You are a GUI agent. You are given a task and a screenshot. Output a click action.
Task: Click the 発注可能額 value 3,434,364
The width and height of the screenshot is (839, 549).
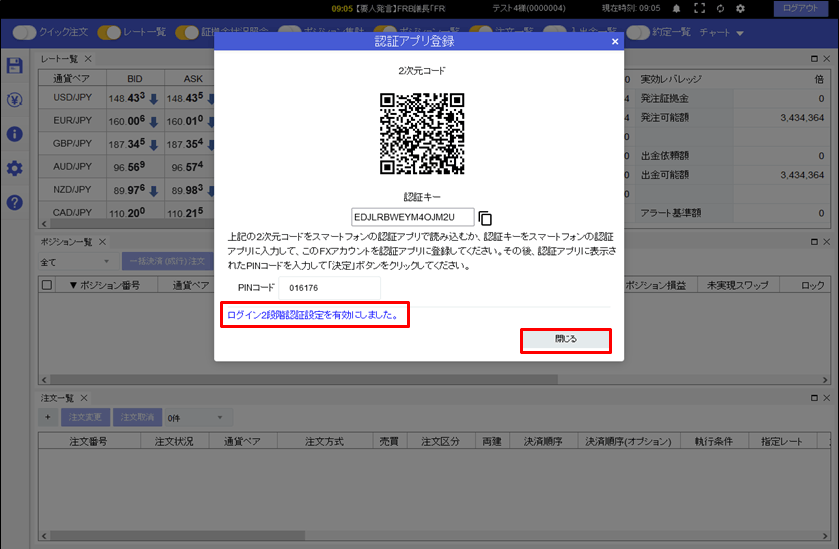pos(802,118)
